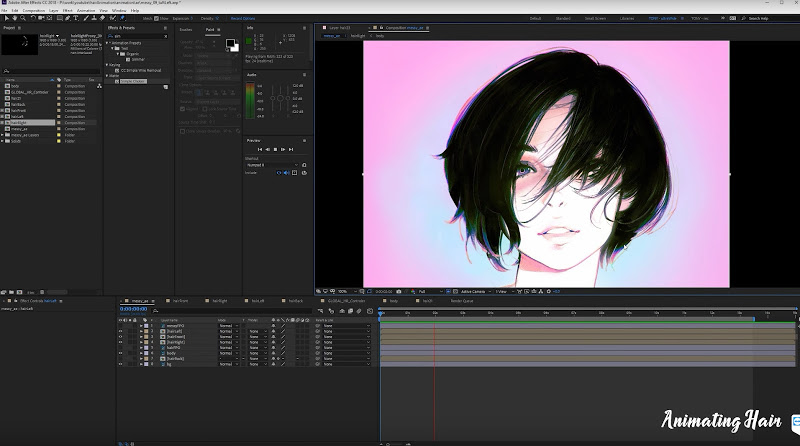Select the Rectangle shape tool
Image resolution: width=800 pixels, height=446 pixels.
click(x=60, y=18)
